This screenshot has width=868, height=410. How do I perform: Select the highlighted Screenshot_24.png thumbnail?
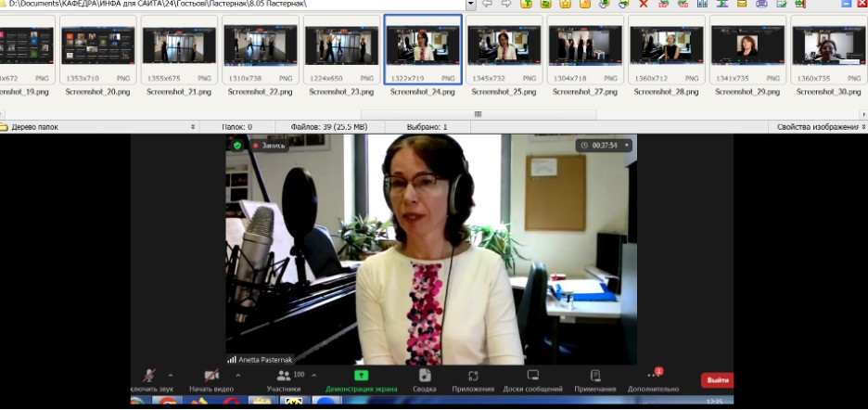[422, 50]
